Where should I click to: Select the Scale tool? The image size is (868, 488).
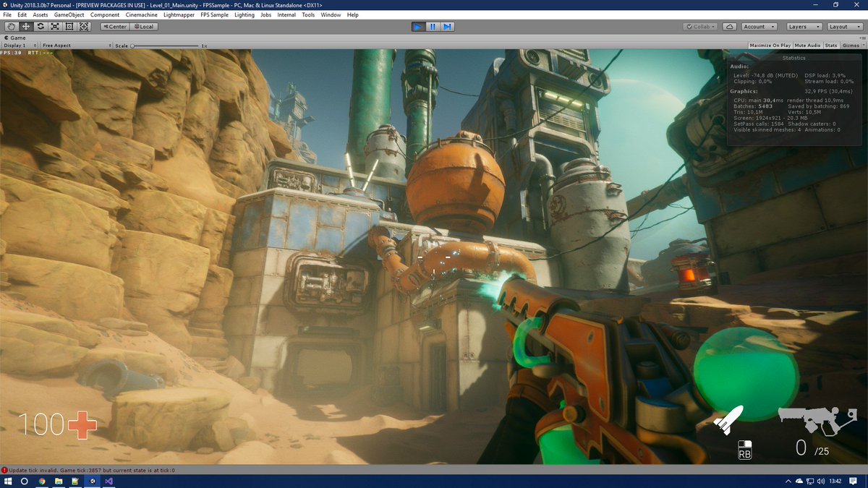tap(54, 26)
